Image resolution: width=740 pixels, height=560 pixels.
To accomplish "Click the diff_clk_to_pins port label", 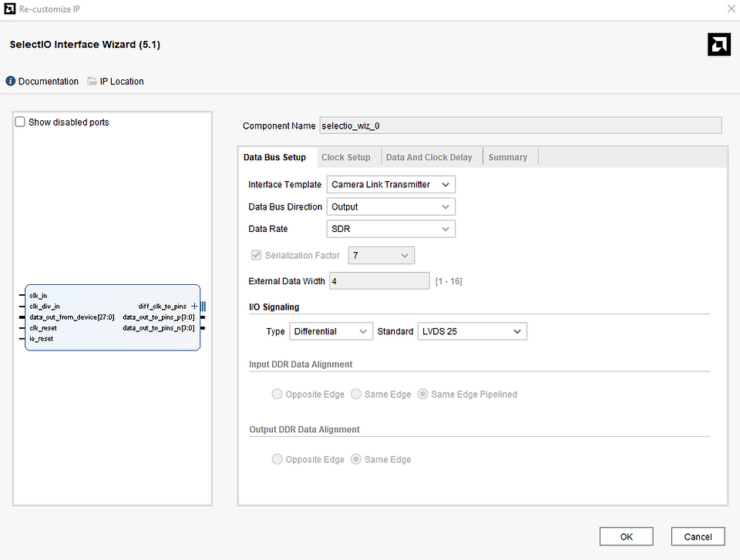I will click(163, 306).
